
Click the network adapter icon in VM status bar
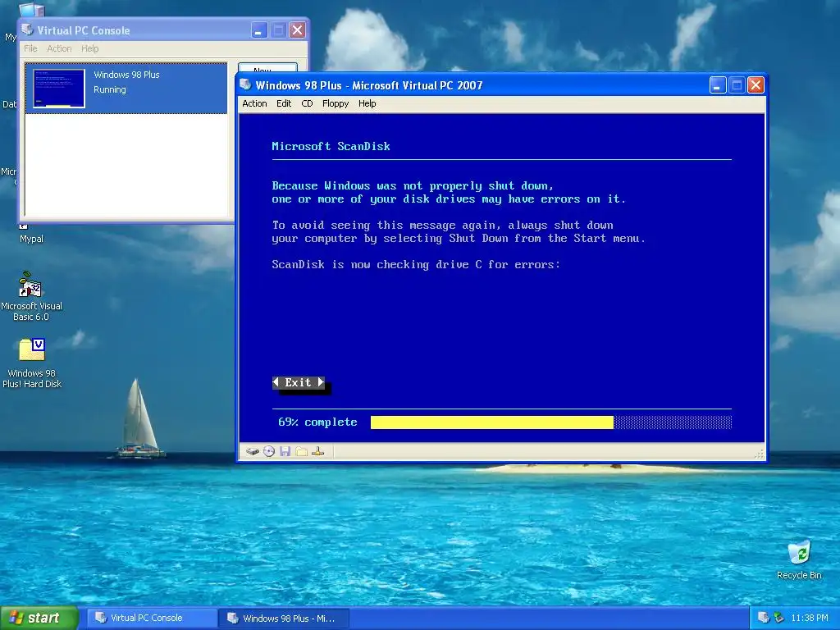coord(318,452)
